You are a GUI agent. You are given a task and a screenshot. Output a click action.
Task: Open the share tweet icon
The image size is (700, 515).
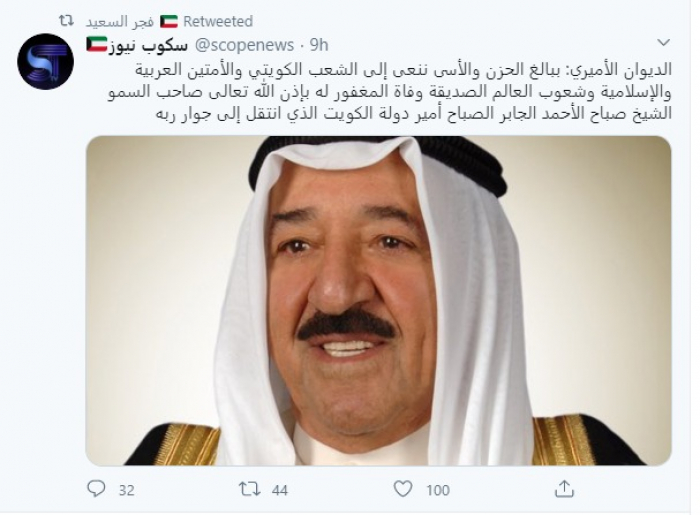564,489
